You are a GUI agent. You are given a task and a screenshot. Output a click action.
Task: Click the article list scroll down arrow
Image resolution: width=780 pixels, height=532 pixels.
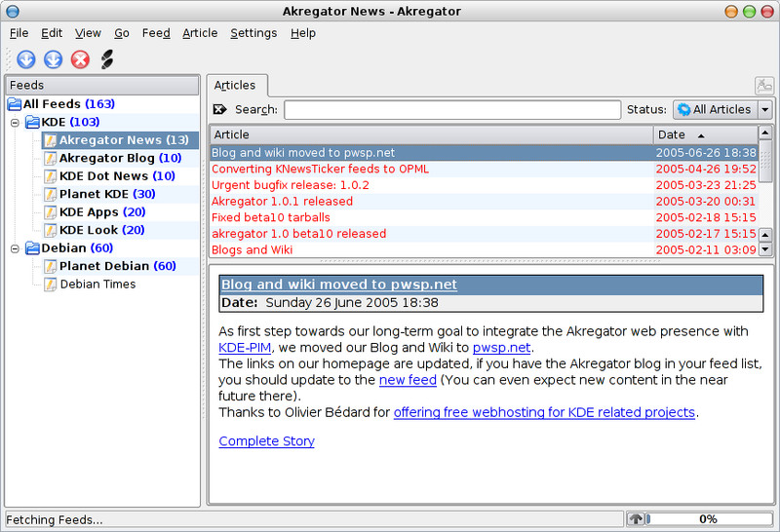(x=765, y=249)
